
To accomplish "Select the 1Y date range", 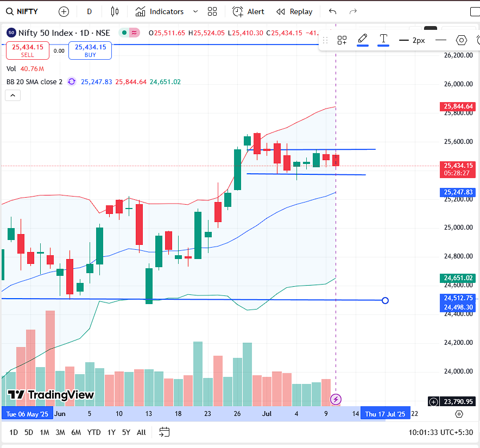I will click(111, 432).
